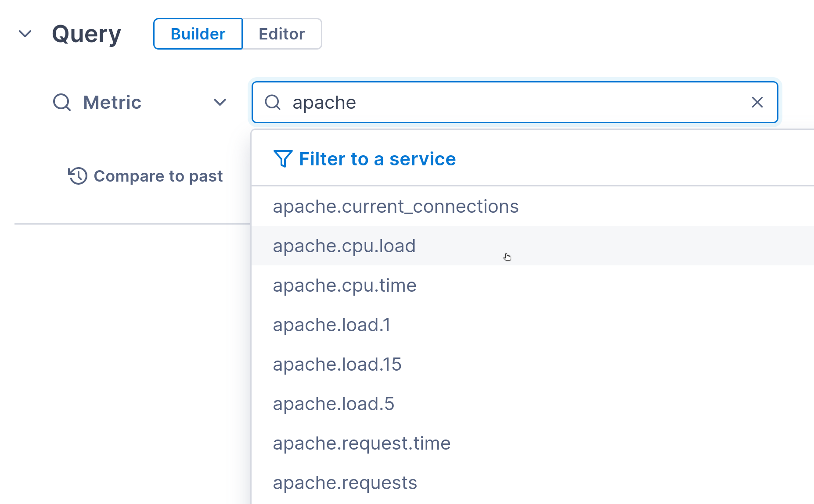Choose the apache.cpu.time metric

pos(345,286)
